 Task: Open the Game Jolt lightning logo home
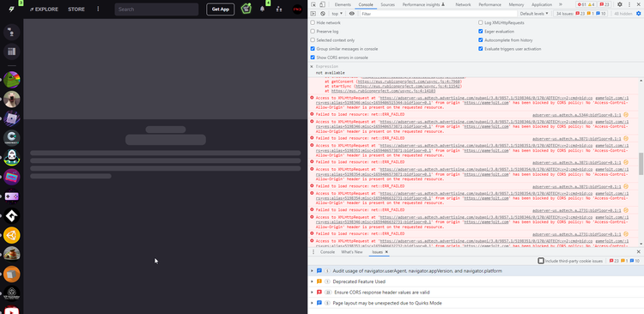(x=12, y=9)
